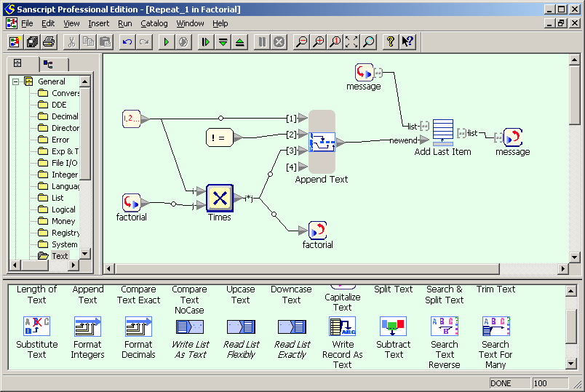Open the Insert menu
The image size is (585, 392).
(99, 23)
